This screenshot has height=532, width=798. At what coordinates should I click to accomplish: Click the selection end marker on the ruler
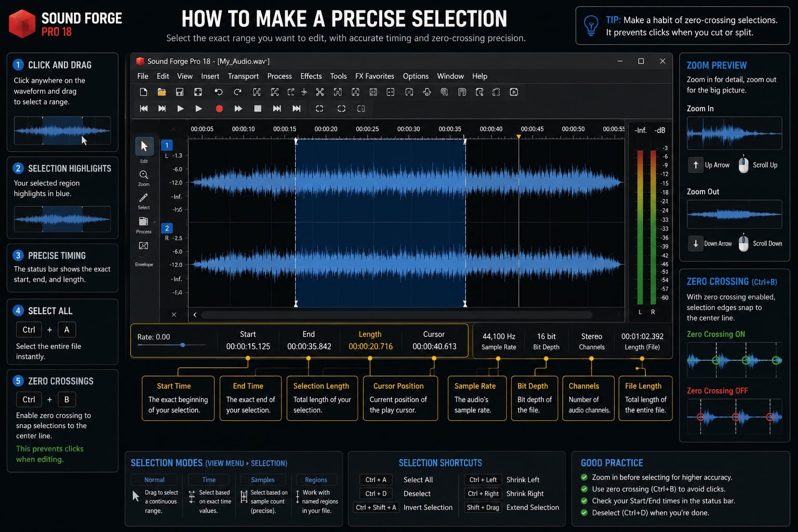(x=465, y=141)
